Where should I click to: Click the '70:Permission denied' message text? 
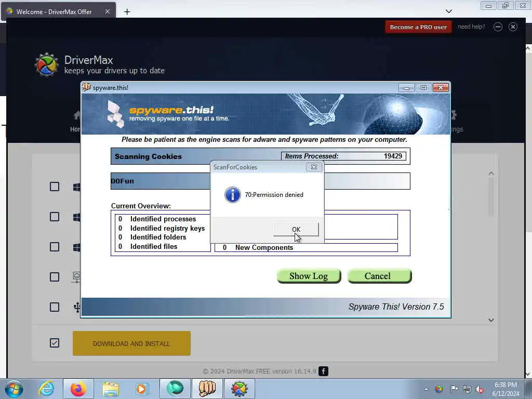coord(274,195)
